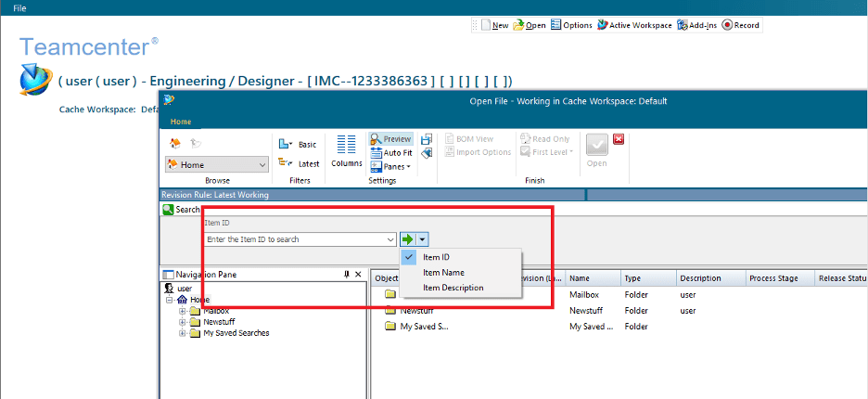
Task: Select My Saved S... folder in file list
Action: [x=417, y=327]
